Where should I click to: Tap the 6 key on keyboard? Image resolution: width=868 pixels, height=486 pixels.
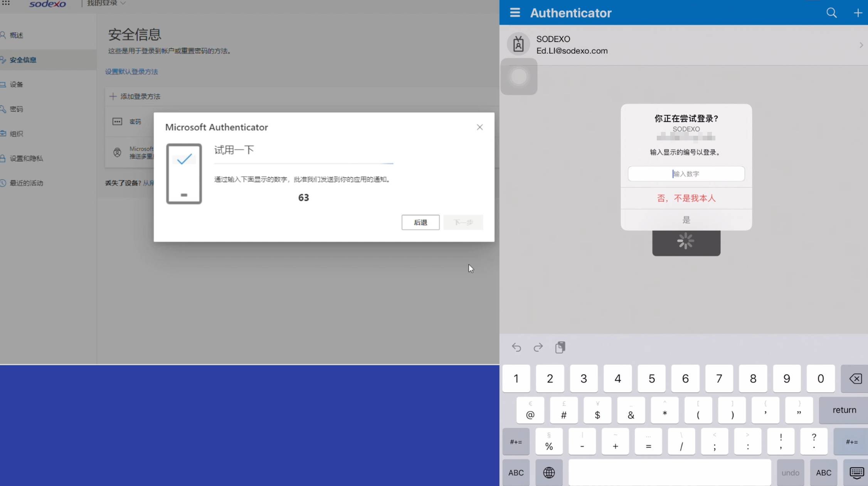[685, 378]
